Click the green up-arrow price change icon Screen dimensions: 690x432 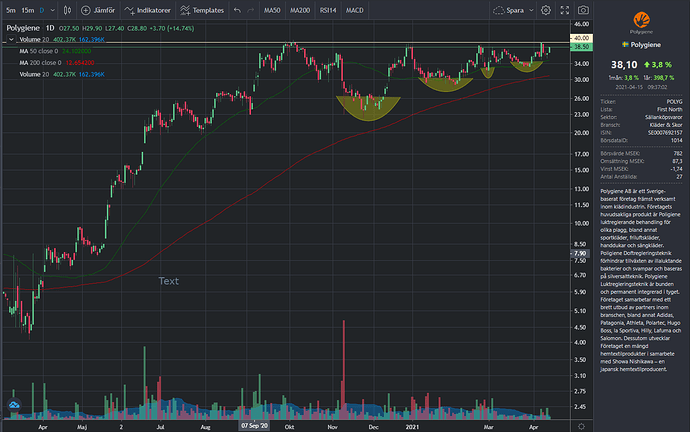[646, 65]
